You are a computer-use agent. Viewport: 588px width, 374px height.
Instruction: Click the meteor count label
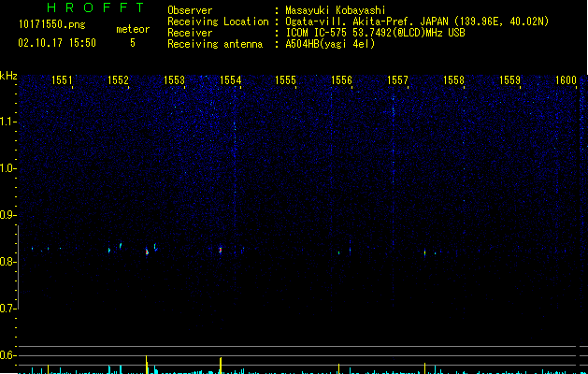[133, 29]
